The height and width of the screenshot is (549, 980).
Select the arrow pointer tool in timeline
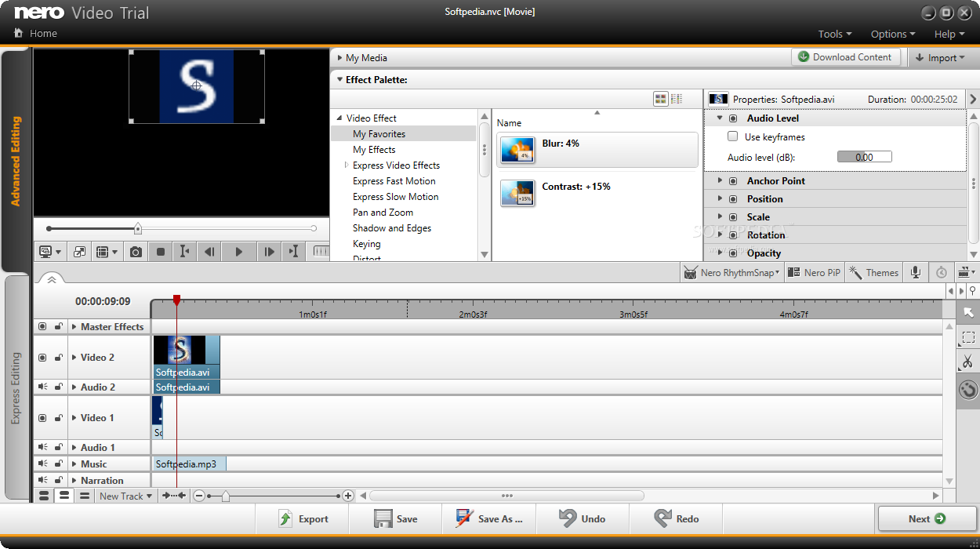tap(968, 313)
